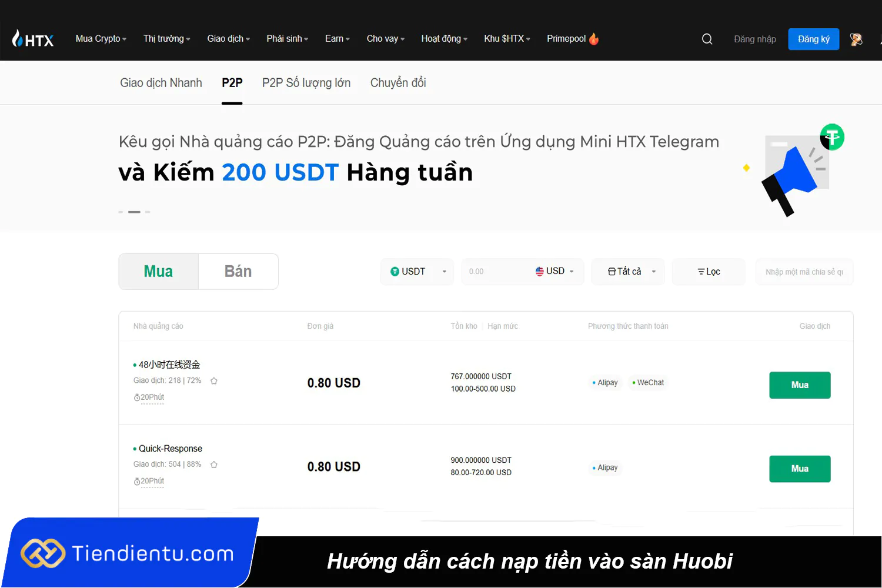
Task: Select the third banner carousel dot
Action: [148, 212]
